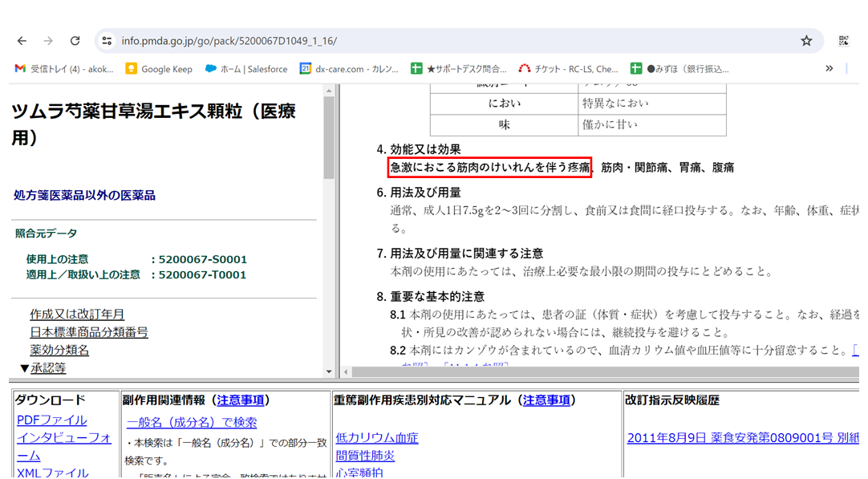
Task: Click the 6. 用法及び用量 heading
Action: point(419,193)
